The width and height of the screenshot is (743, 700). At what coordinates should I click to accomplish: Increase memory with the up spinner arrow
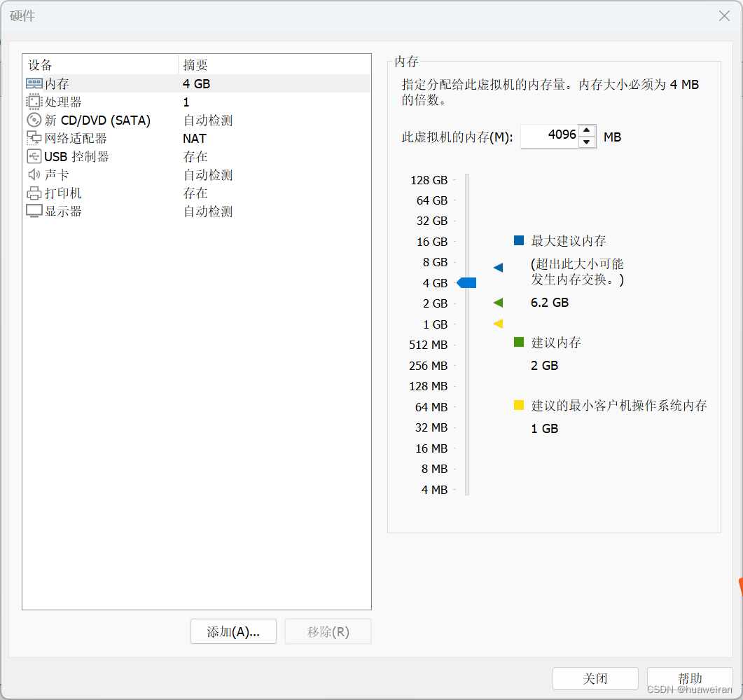(587, 130)
